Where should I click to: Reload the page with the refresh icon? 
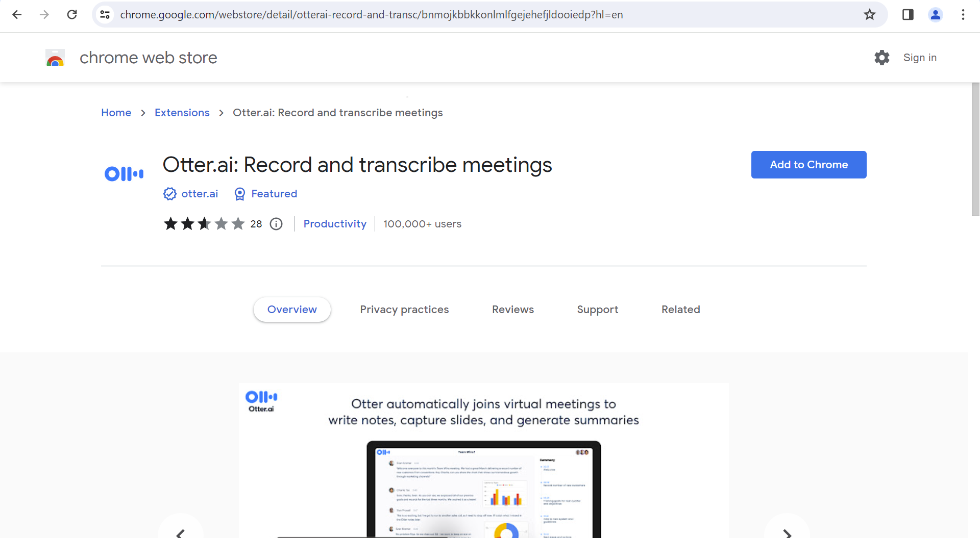point(72,15)
